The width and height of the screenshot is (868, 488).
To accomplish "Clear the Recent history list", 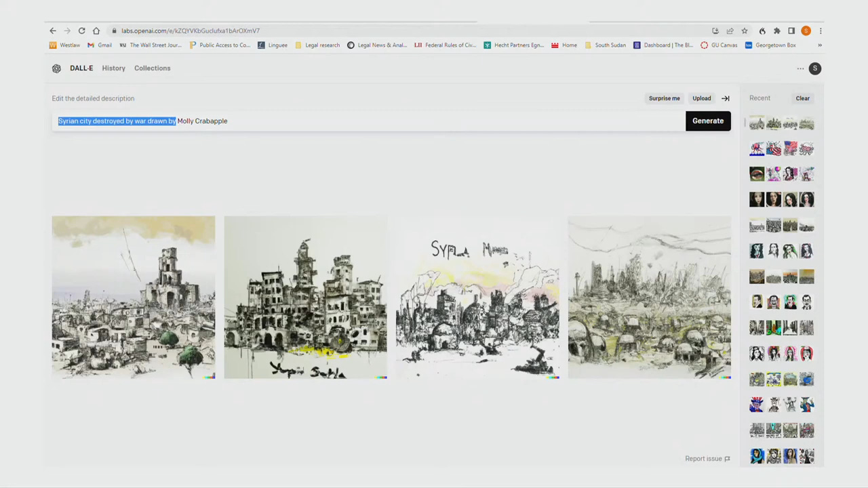I will coord(803,98).
